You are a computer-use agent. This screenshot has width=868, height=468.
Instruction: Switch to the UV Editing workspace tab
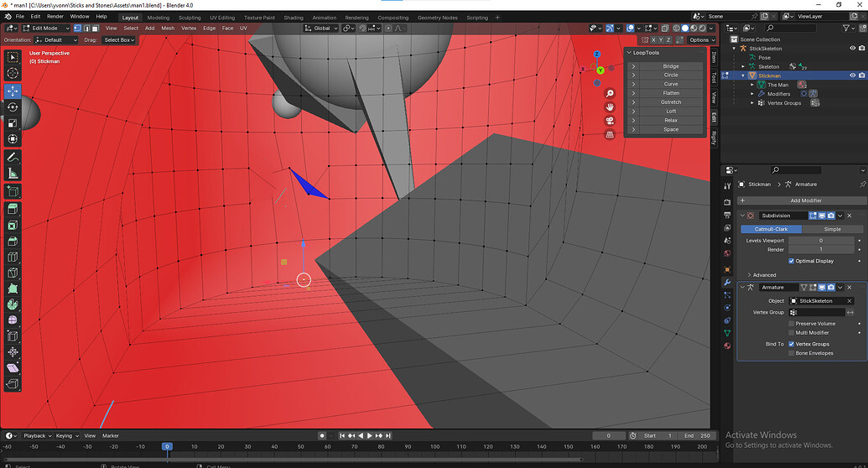coord(222,18)
